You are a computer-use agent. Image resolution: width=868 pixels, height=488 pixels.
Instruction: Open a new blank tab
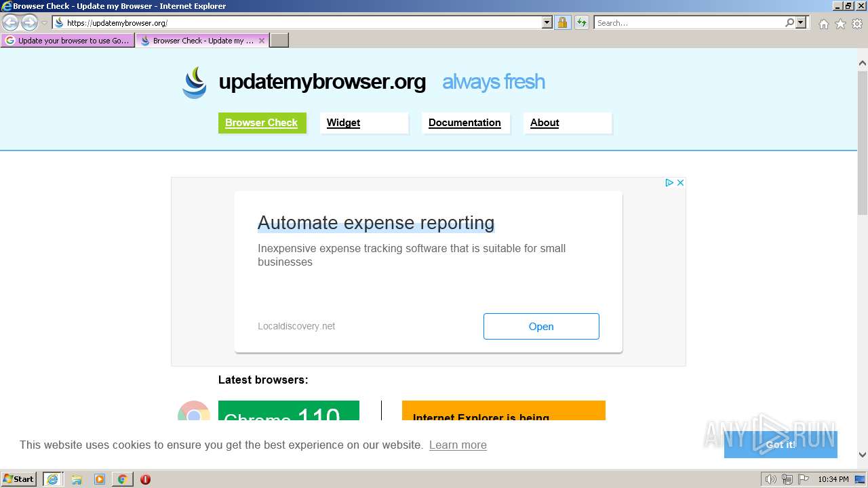[x=279, y=41]
